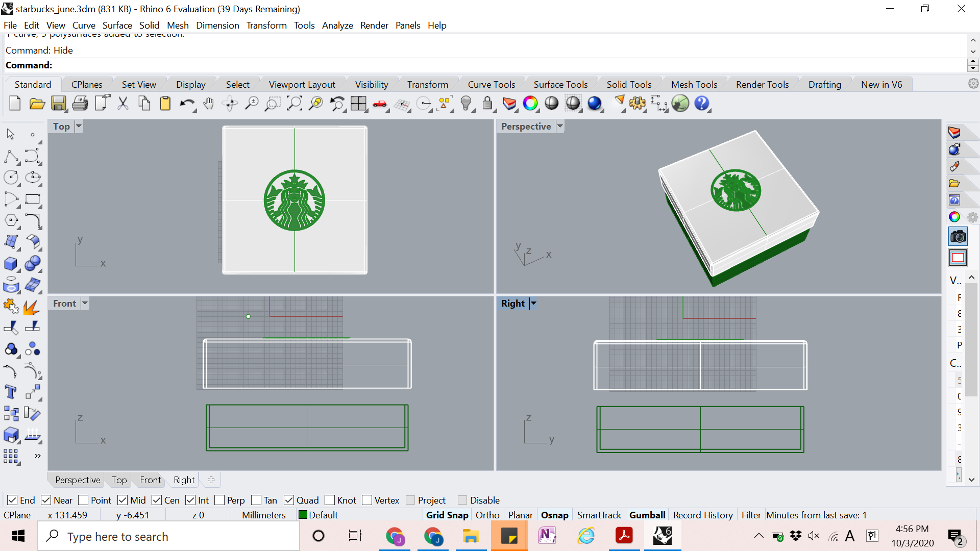Open the Surface menu
Screen dimensions: 980x551
(x=117, y=26)
